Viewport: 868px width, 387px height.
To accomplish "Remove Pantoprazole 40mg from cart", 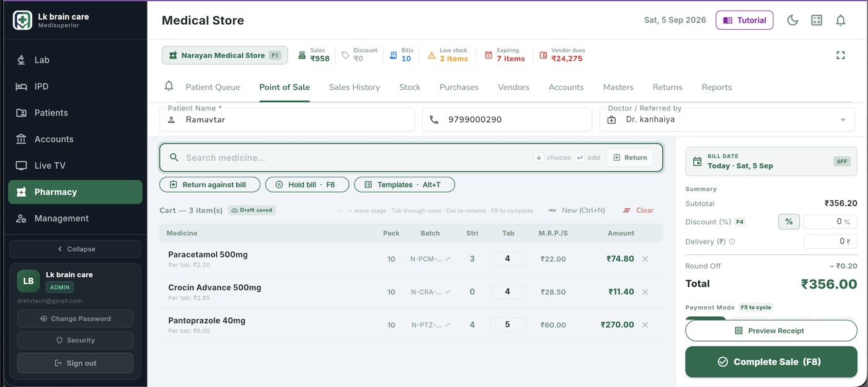I will click(645, 324).
